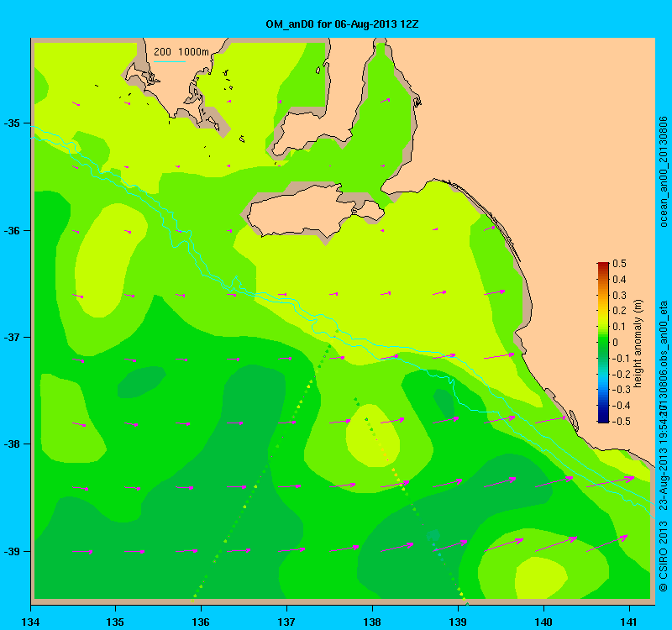The image size is (672, 630).
Task: Click the -0.4 color bar label
Action: (620, 406)
